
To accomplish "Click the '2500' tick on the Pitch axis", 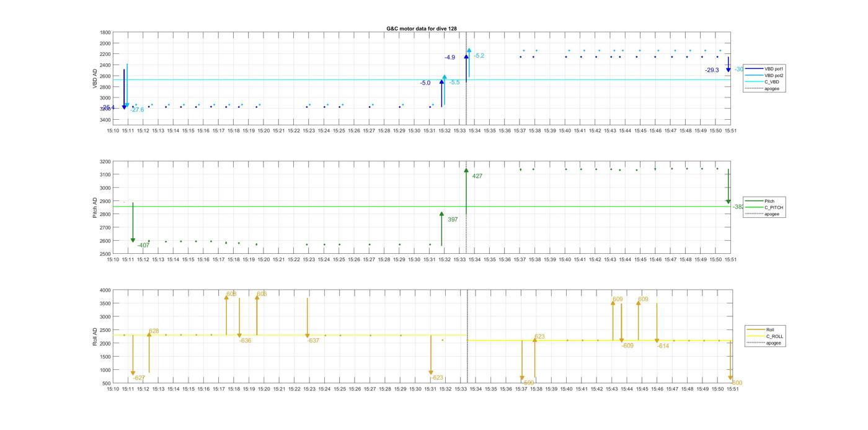I will click(105, 254).
